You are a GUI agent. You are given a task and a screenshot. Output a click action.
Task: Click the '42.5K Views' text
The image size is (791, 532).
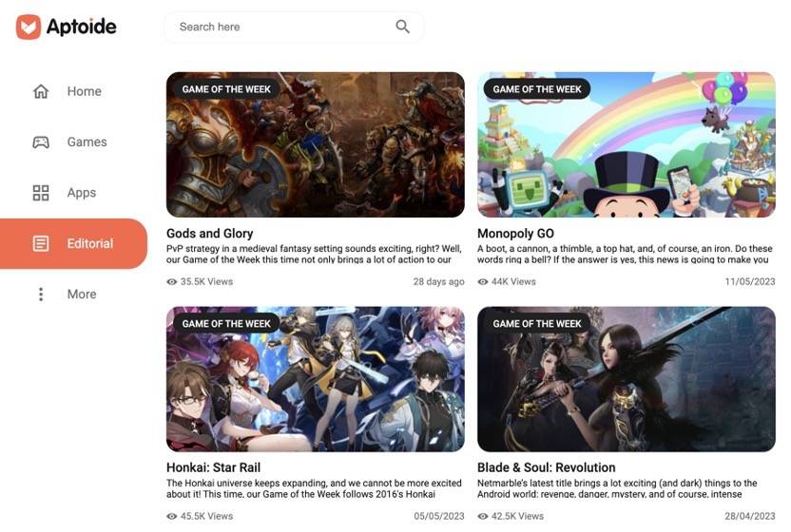(x=517, y=517)
